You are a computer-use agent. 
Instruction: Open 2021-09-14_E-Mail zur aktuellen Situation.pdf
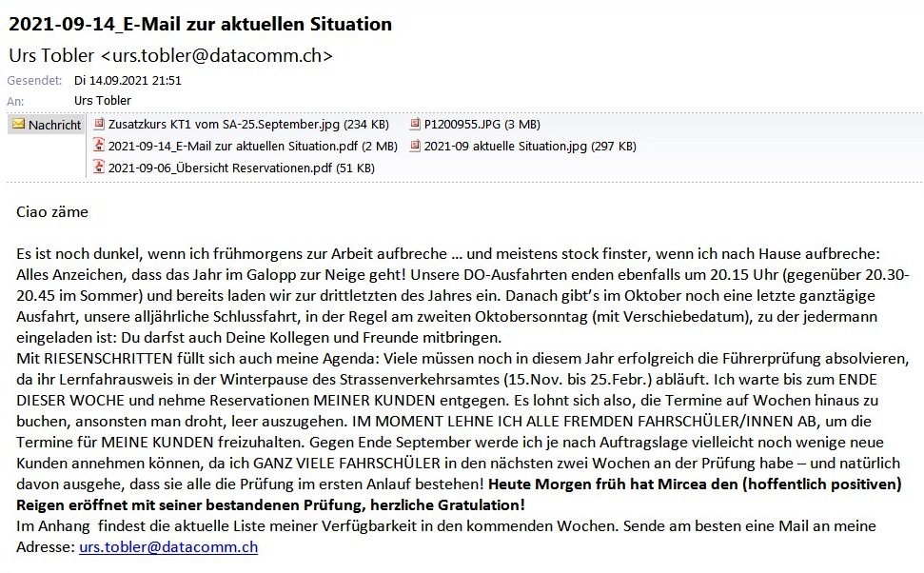click(x=253, y=146)
